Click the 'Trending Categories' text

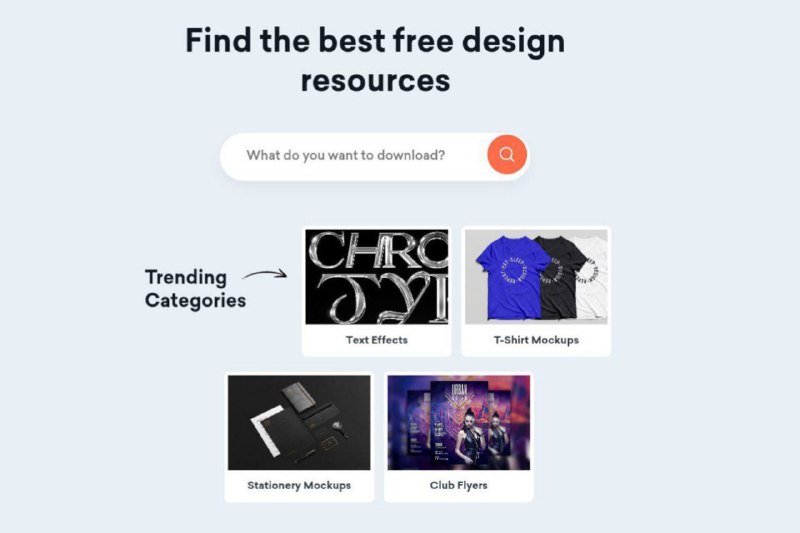[195, 289]
